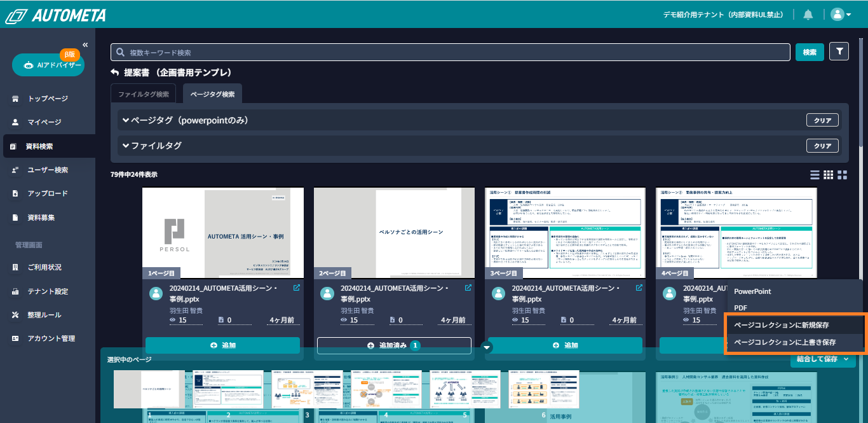Open 4ページ目 slide preview thumbnail
Viewport: 868px width, 423px height.
tap(736, 233)
